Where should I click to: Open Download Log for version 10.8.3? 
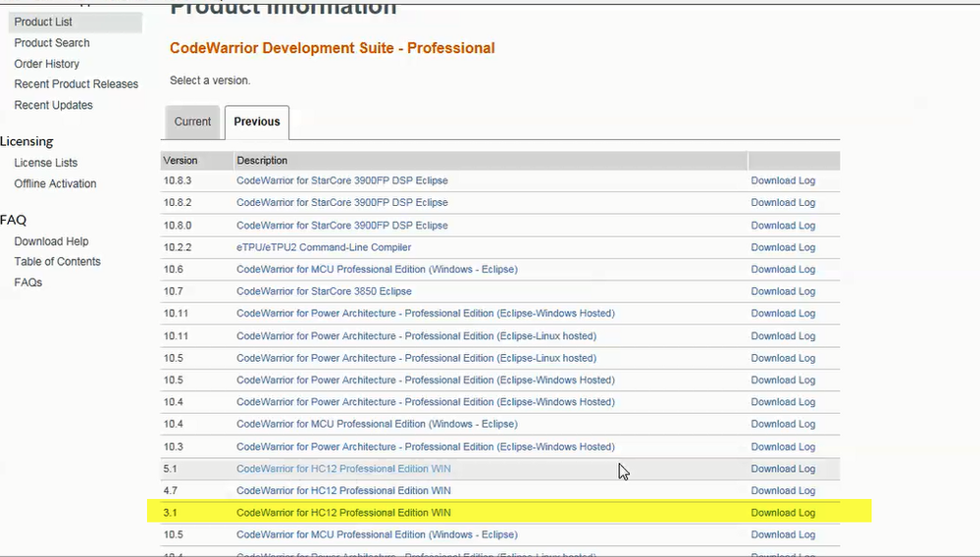pos(783,180)
